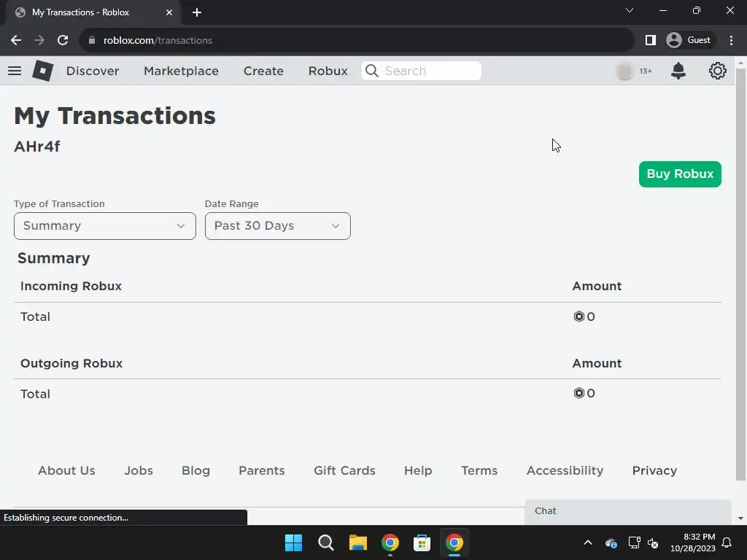Click the Outgoing Robux total amount 0

(584, 393)
